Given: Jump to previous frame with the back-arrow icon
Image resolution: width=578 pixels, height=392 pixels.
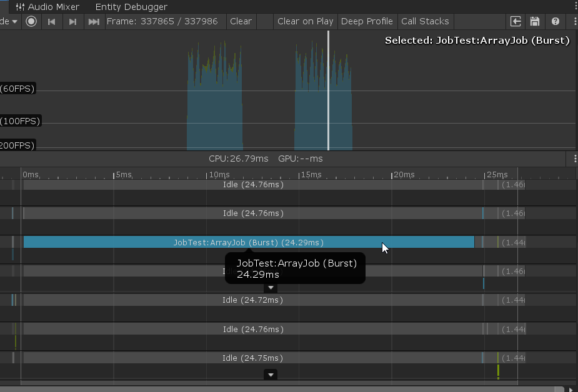Looking at the screenshot, I should pos(52,21).
